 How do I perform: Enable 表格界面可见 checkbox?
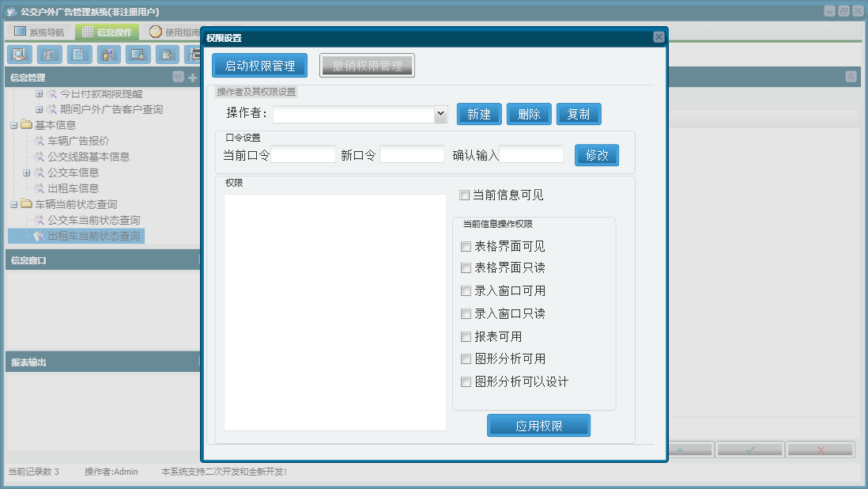pyautogui.click(x=466, y=246)
